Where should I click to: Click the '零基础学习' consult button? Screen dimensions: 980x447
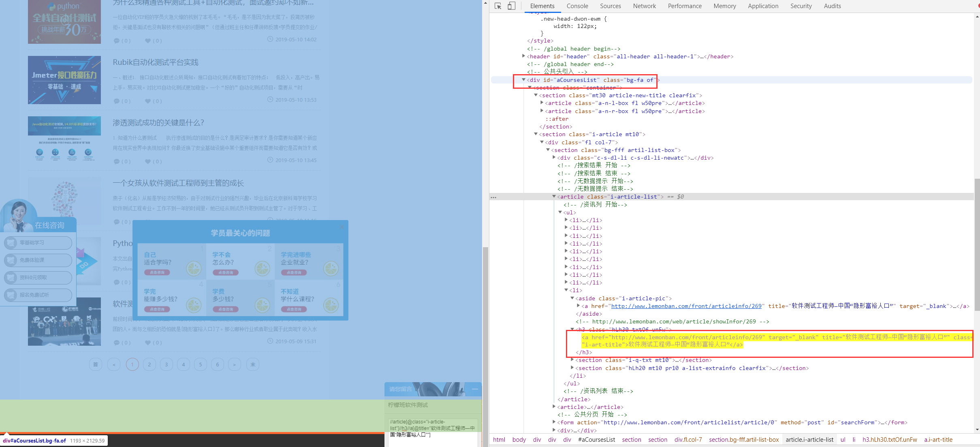(38, 243)
